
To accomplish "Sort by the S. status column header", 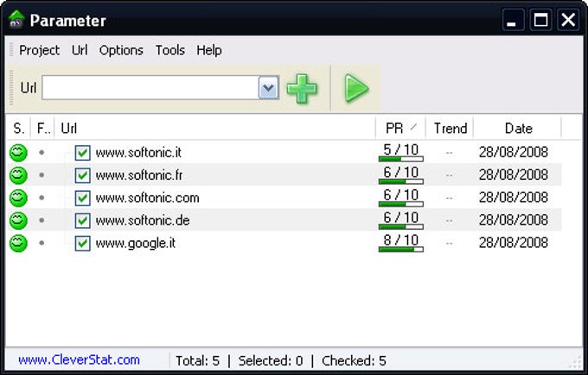I will tap(19, 128).
